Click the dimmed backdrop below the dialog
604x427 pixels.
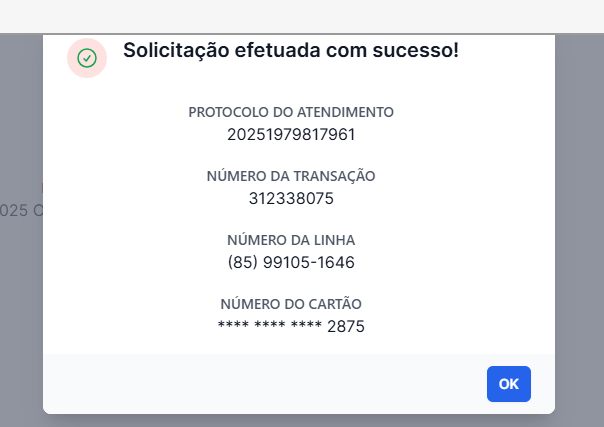(300, 420)
